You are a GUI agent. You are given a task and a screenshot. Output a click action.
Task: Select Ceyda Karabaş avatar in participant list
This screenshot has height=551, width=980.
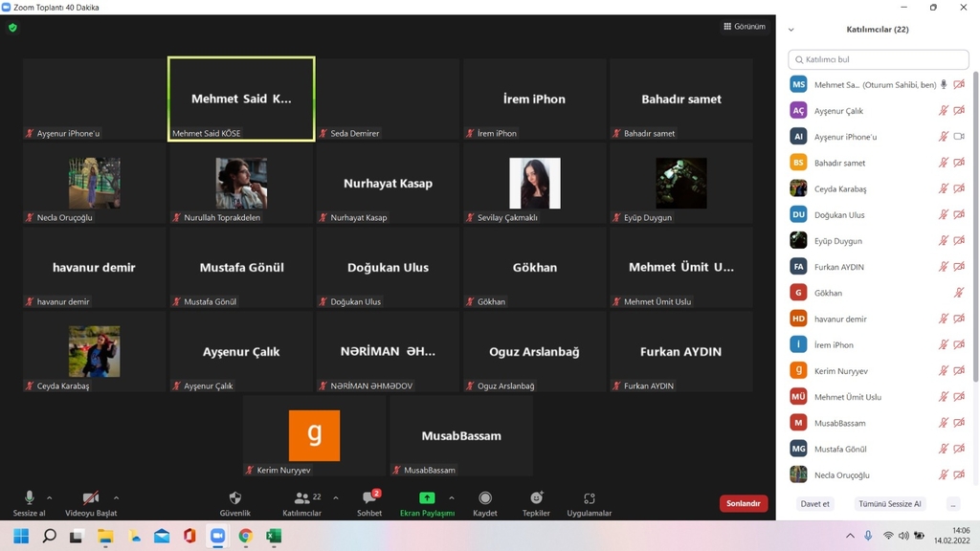coord(798,188)
